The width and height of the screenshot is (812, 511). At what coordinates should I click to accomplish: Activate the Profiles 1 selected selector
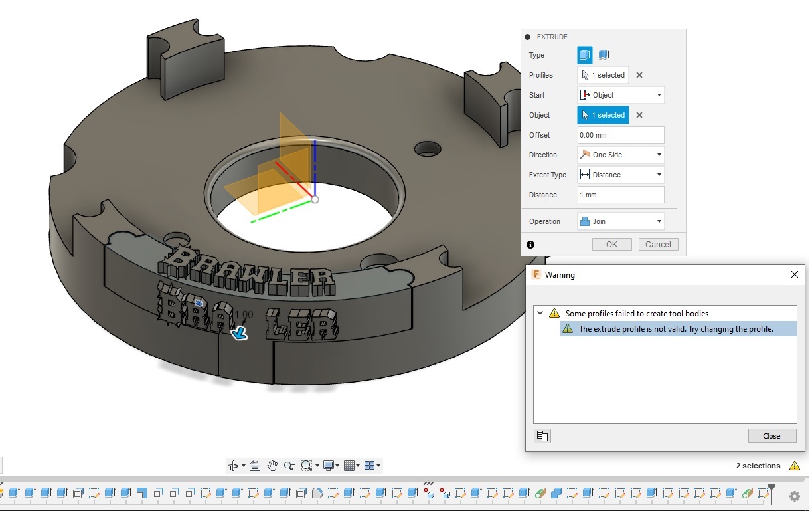point(603,75)
